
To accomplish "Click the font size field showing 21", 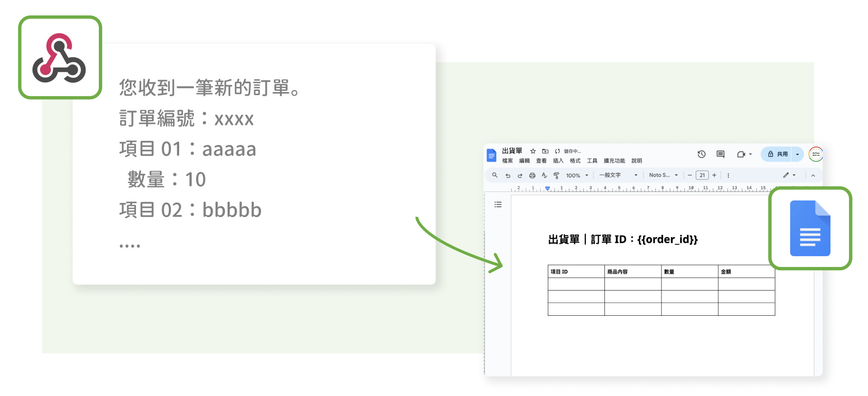I will click(702, 175).
